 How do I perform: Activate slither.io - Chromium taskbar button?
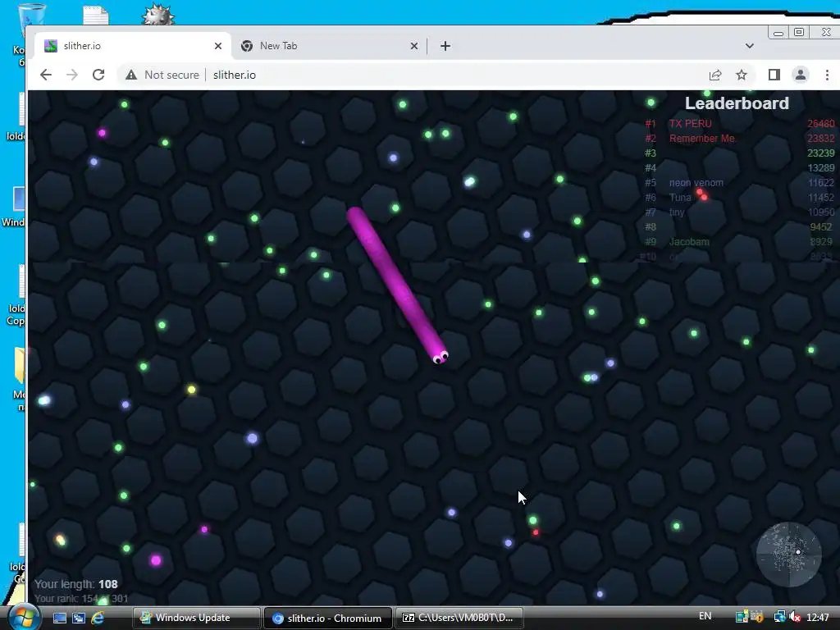coord(328,619)
